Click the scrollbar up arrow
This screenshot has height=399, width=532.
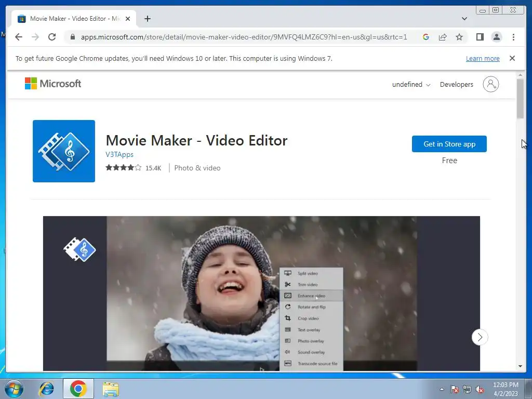pyautogui.click(x=520, y=75)
